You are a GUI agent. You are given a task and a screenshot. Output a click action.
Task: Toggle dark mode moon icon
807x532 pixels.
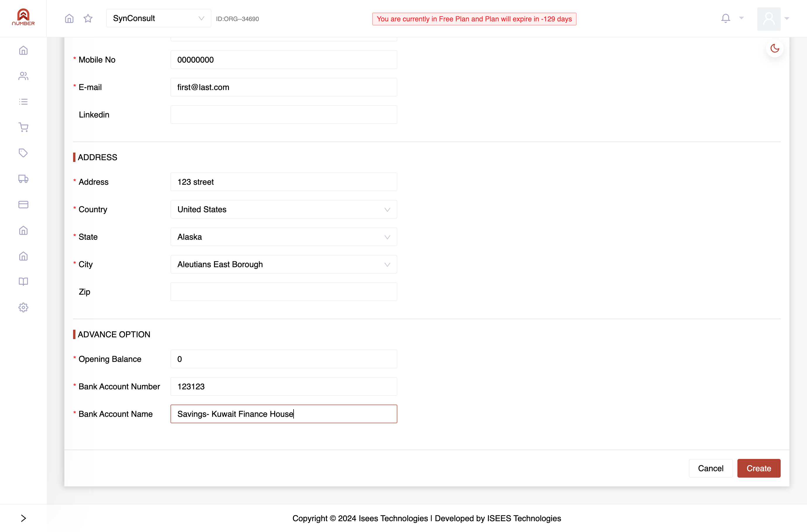(775, 49)
